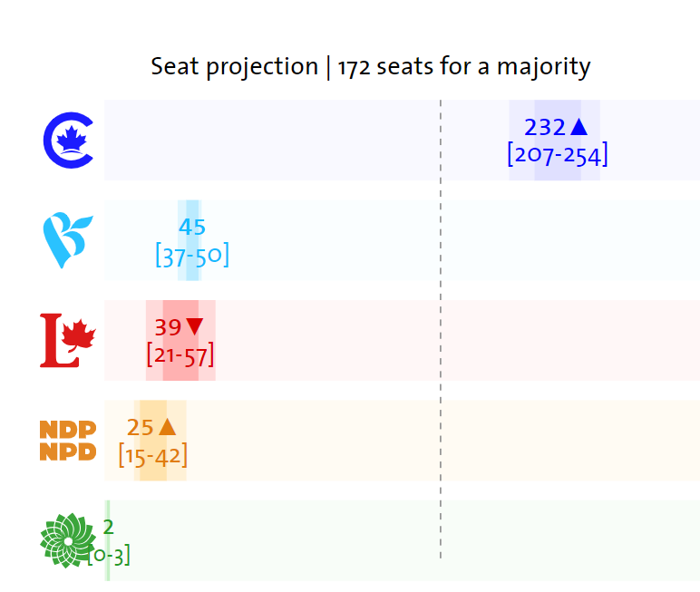Viewport: 700px width, 592px height.
Task: Click the Liberal Party logo
Action: pos(68,340)
